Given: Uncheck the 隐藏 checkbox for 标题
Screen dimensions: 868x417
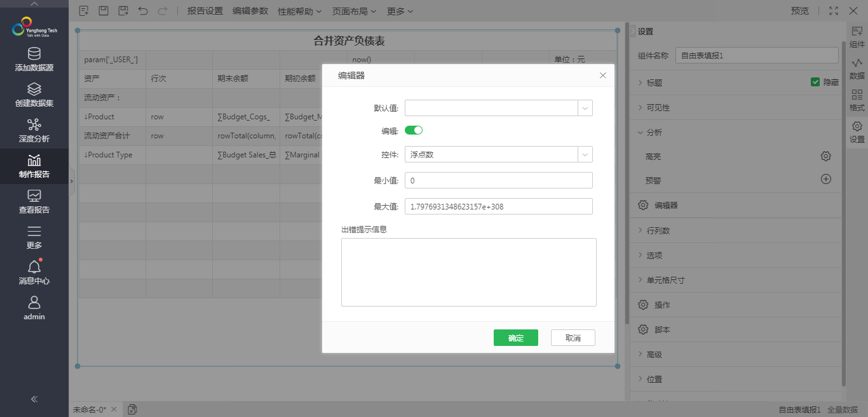Looking at the screenshot, I should point(815,83).
